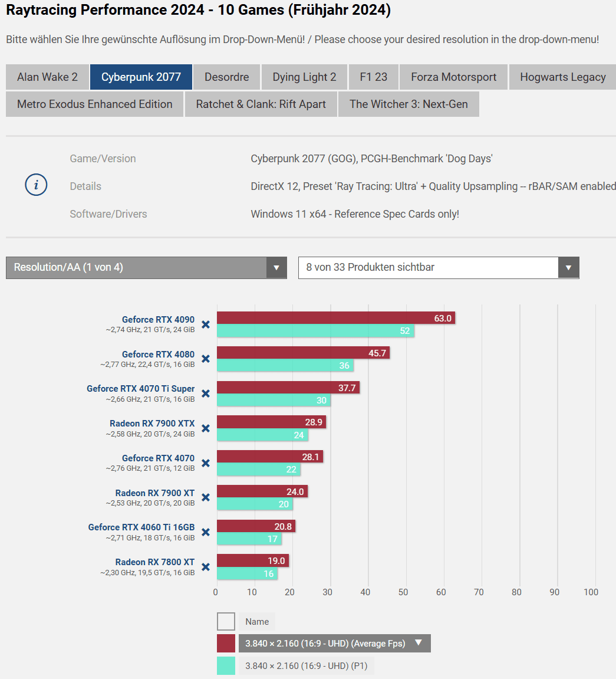Image resolution: width=616 pixels, height=679 pixels.
Task: Click the red 45.7 bar for RTX 4080
Action: tap(303, 353)
